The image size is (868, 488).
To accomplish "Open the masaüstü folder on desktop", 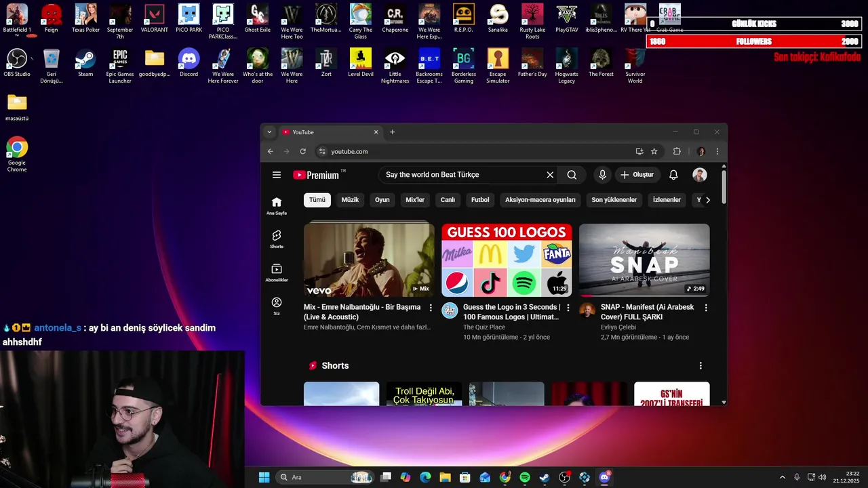I will point(17,107).
